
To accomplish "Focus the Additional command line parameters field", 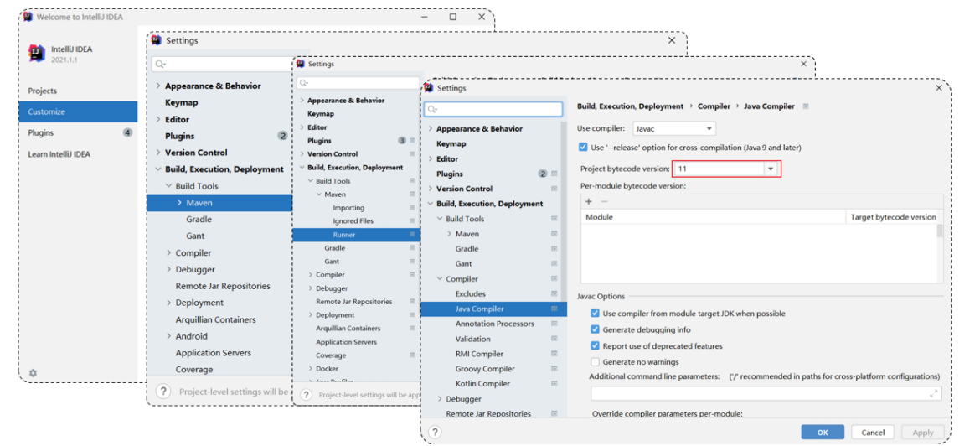I will point(766,393).
